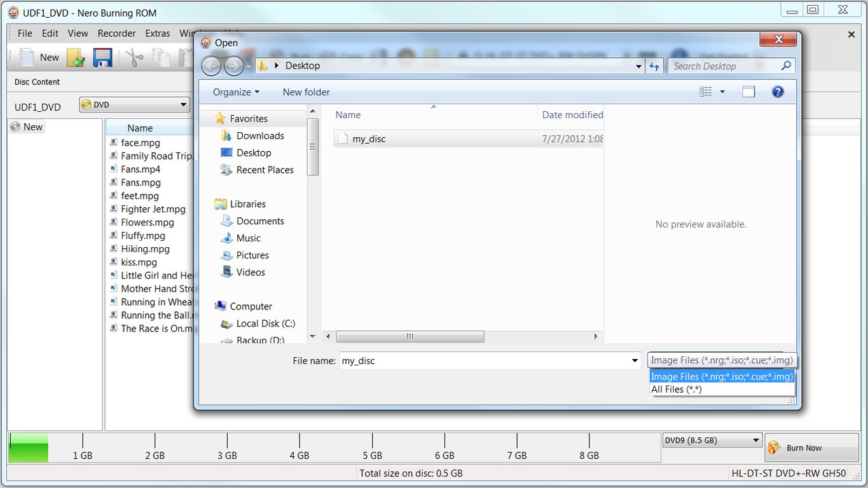The height and width of the screenshot is (488, 868).
Task: Click the back navigation arrow
Action: coord(211,65)
